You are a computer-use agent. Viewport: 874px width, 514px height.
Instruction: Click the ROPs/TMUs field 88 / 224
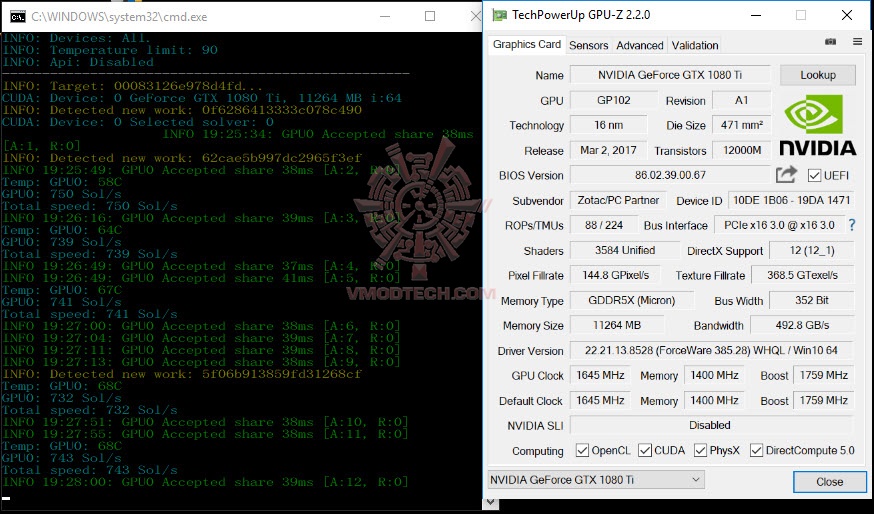604,225
